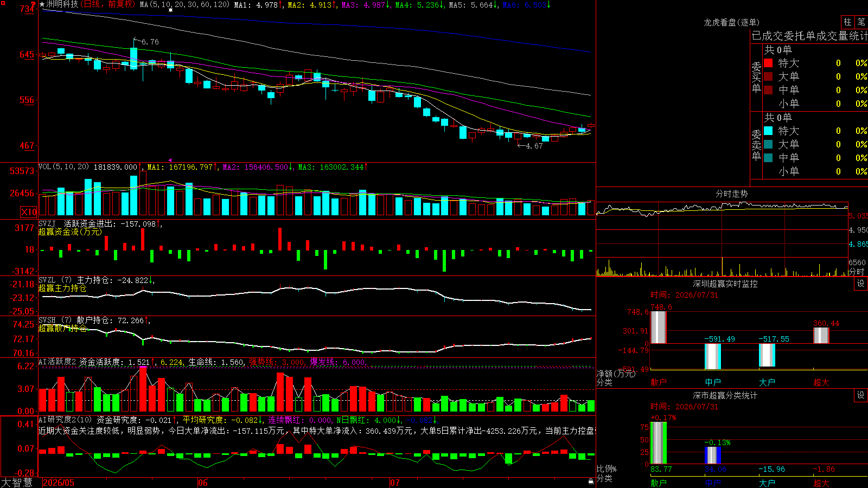Click the AI研究度2(10) 资金研究度 label
The height and width of the screenshot is (488, 868).
tap(107, 420)
